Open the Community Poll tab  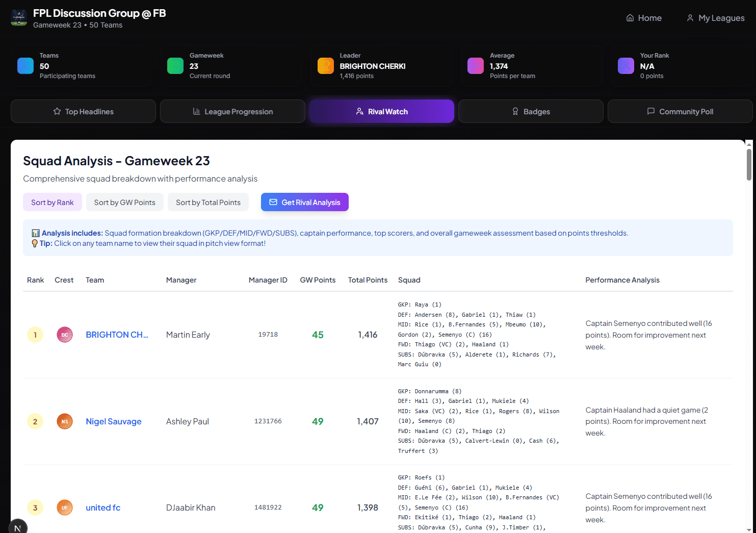tap(680, 111)
